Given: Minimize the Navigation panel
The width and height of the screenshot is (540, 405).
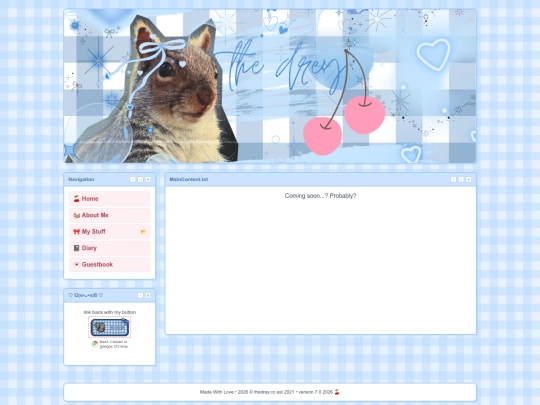Looking at the screenshot, I should point(133,179).
